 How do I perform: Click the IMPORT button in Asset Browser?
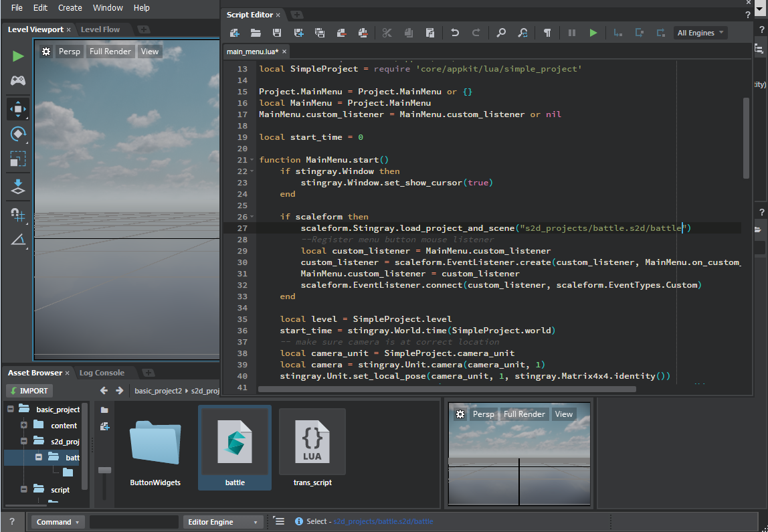pos(29,391)
